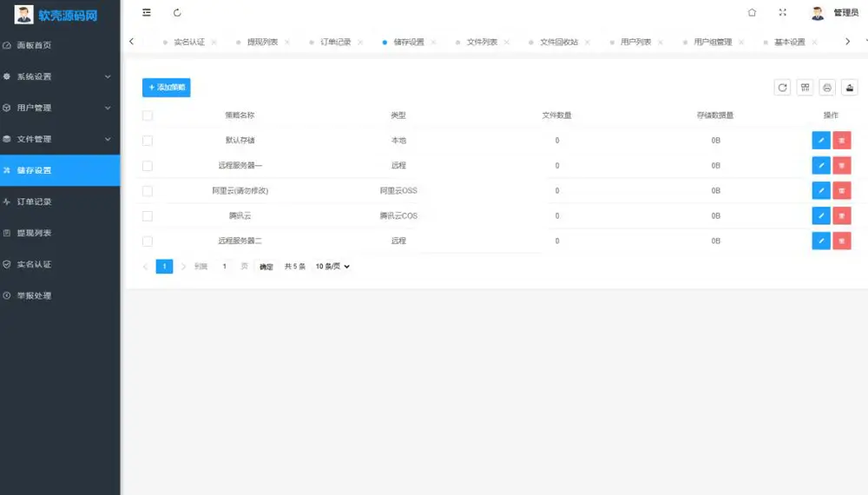Edit the 腾讯云 strategy
Viewport: 868px width, 495px height.
pyautogui.click(x=821, y=215)
